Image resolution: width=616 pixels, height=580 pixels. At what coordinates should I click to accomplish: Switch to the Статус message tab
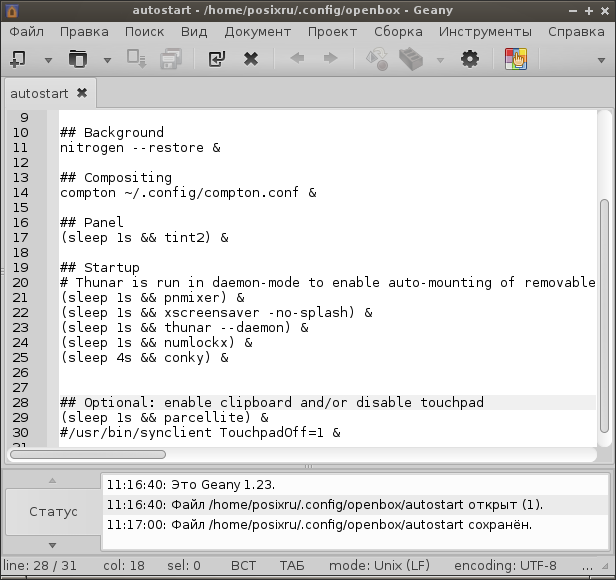click(53, 512)
